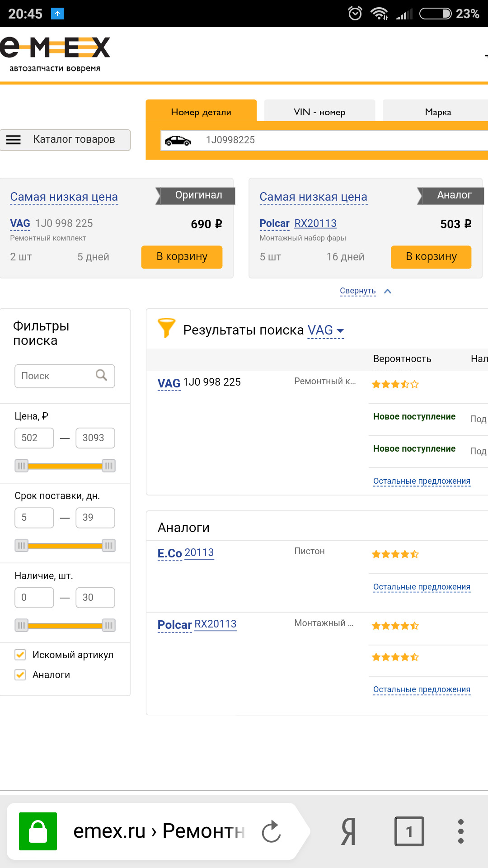Open the Каталог товаров hamburger menu icon
The image size is (488, 868).
14,140
